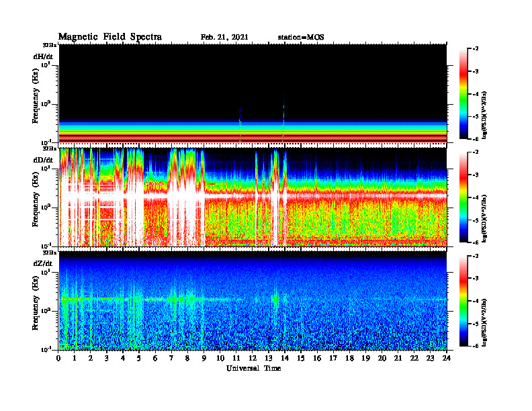
Task: Click the hour "4" tick on time axis
Action: point(123,359)
